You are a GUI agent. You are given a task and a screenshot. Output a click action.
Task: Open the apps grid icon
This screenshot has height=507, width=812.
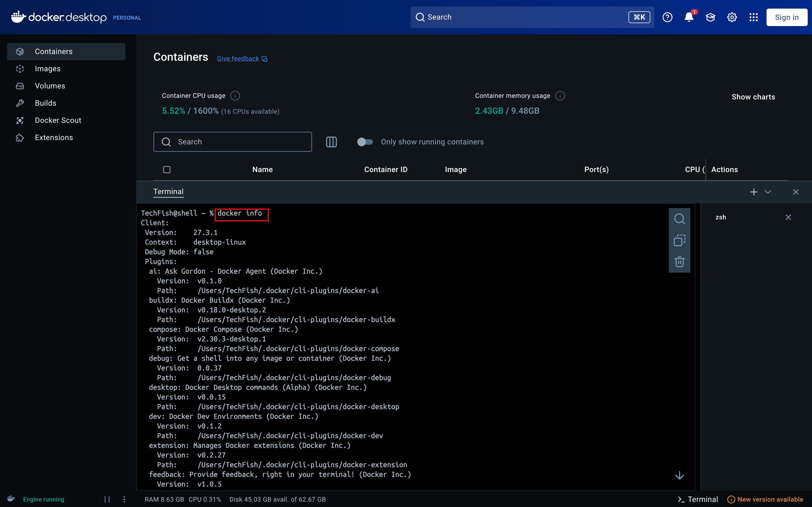click(x=753, y=17)
